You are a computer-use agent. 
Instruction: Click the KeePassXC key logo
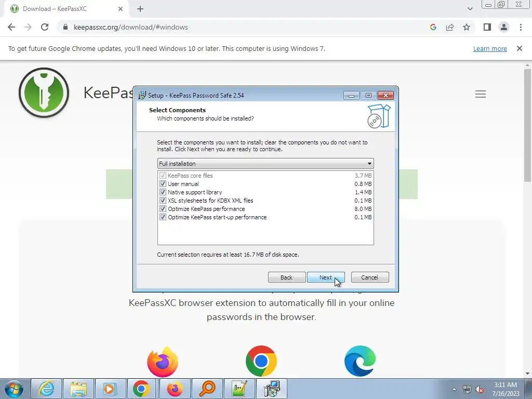pyautogui.click(x=44, y=92)
